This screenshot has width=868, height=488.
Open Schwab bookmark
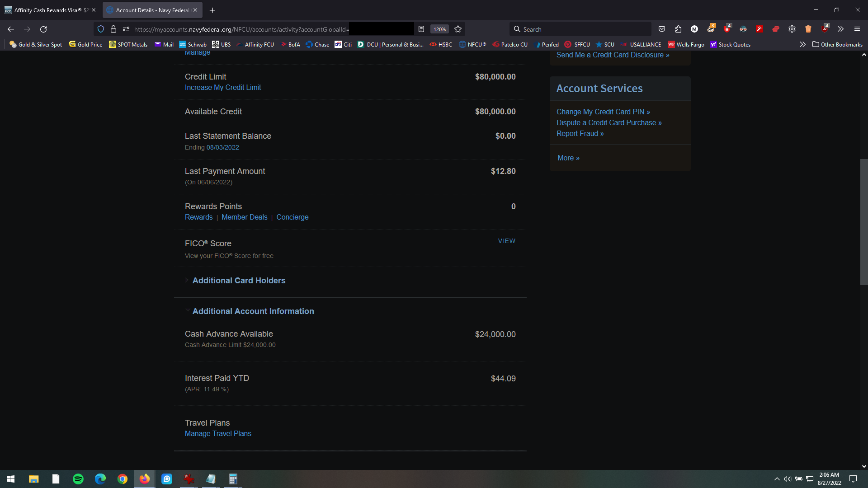click(193, 45)
